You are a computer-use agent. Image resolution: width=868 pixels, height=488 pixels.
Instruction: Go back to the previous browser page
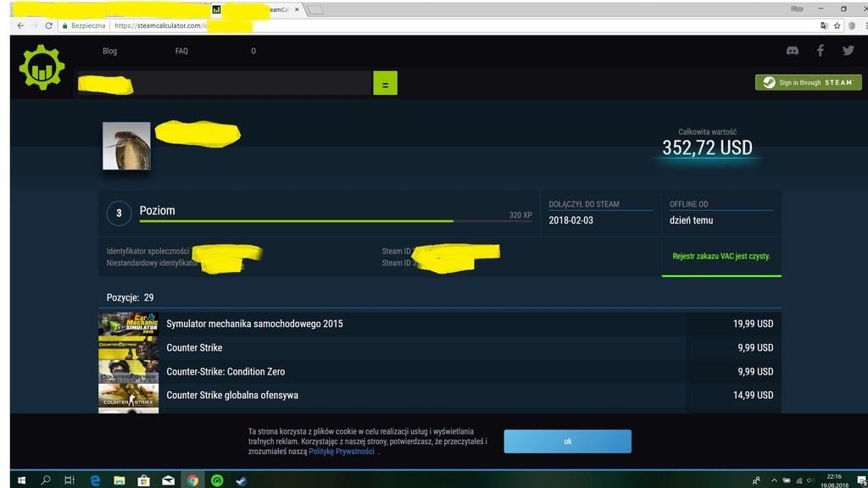click(20, 25)
